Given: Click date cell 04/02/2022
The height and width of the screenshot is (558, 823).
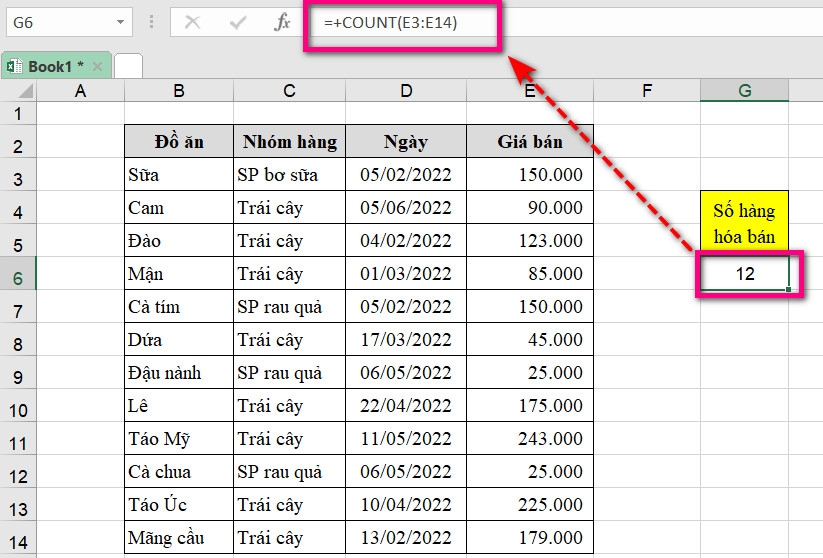Looking at the screenshot, I should coord(406,240).
